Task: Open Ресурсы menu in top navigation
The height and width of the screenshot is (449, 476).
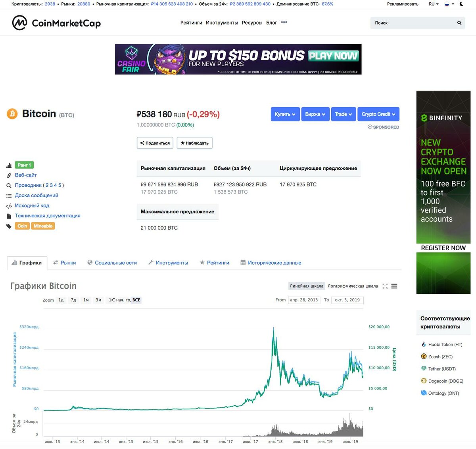Action: tap(252, 23)
